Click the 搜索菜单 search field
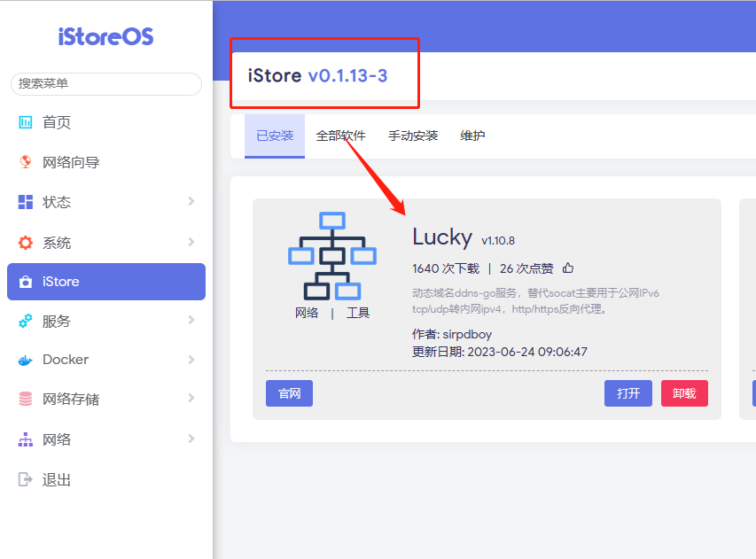Viewport: 756px width, 559px height. (x=106, y=84)
